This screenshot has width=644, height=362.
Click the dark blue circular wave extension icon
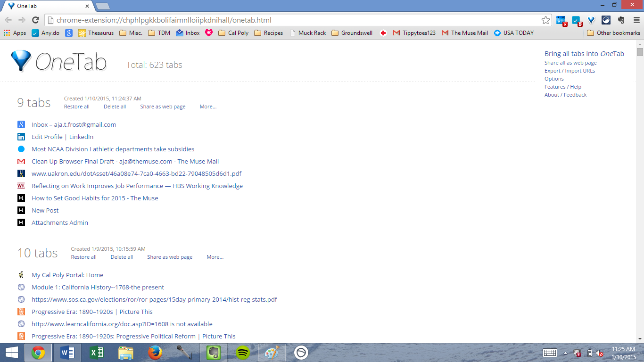click(606, 20)
